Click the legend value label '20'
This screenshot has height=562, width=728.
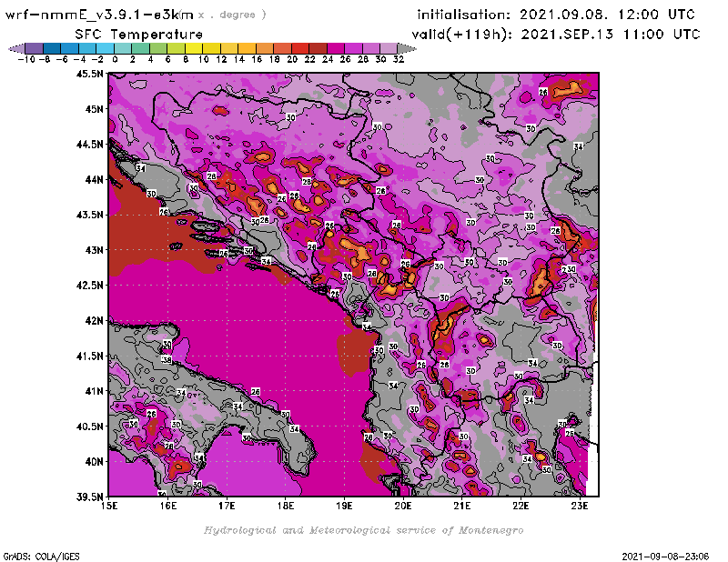(x=292, y=59)
